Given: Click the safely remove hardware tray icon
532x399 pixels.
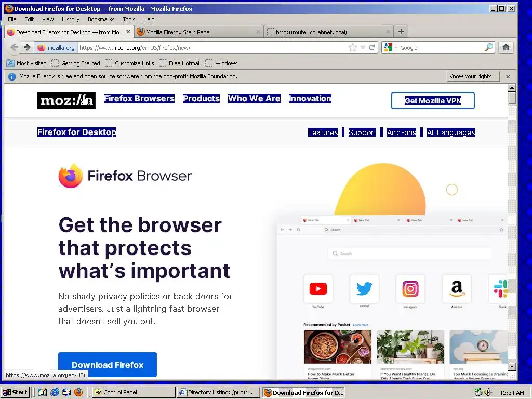Looking at the screenshot, I should (x=478, y=392).
